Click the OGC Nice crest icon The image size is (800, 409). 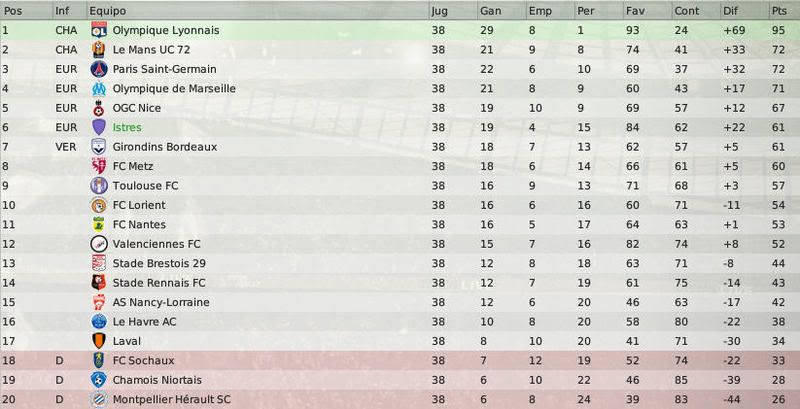pos(98,108)
